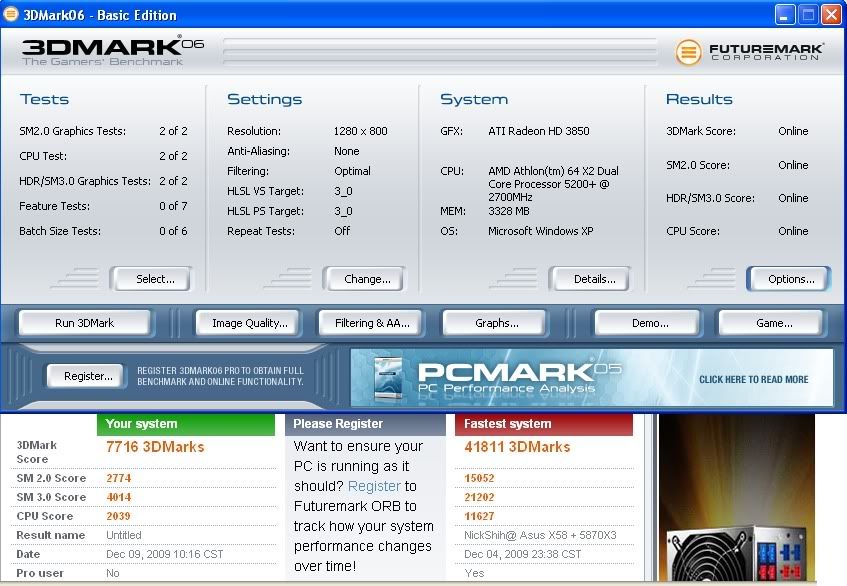The image size is (847, 586).
Task: Click the Filtering value 'Optimal'
Action: coord(352,171)
